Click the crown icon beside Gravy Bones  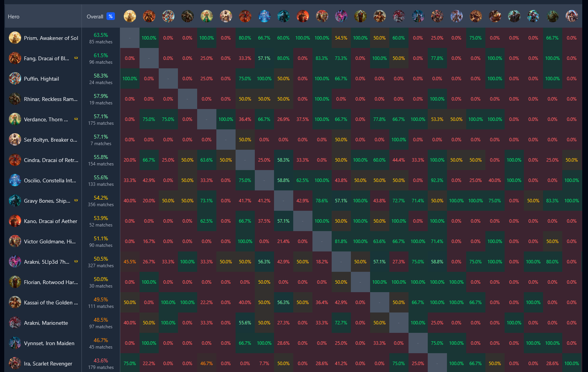click(x=76, y=200)
